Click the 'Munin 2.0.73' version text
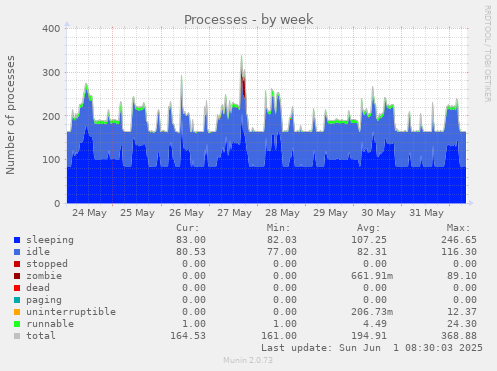 click(x=248, y=360)
